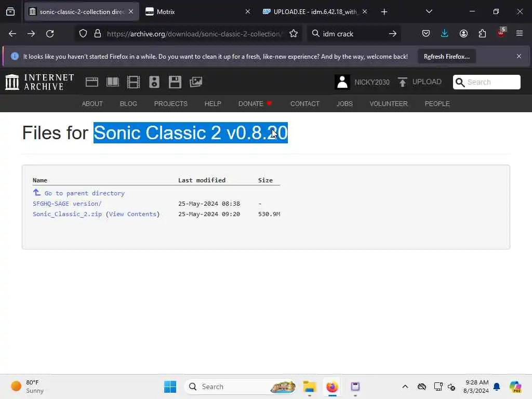Screen dimensions: 532x399
Task: Open the HELP menu item
Action: click(x=212, y=104)
